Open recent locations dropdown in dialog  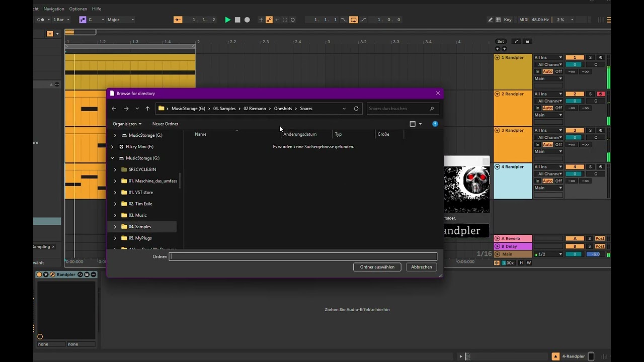[137, 109]
